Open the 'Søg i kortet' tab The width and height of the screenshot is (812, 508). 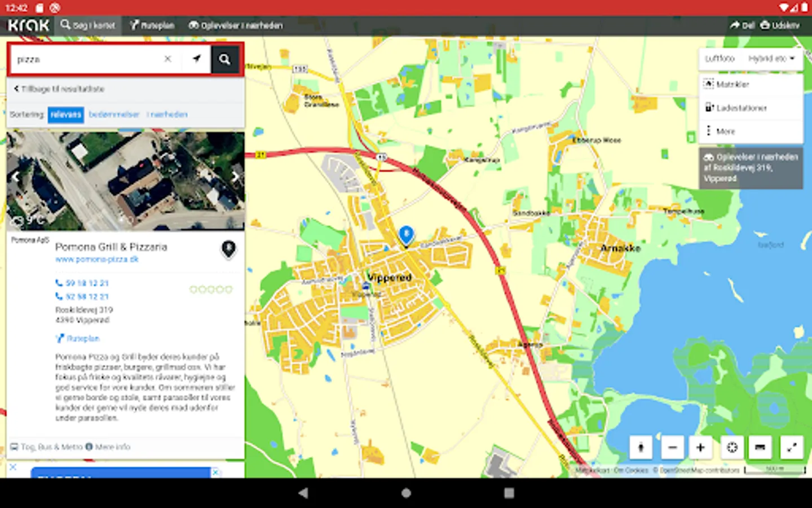coord(88,25)
